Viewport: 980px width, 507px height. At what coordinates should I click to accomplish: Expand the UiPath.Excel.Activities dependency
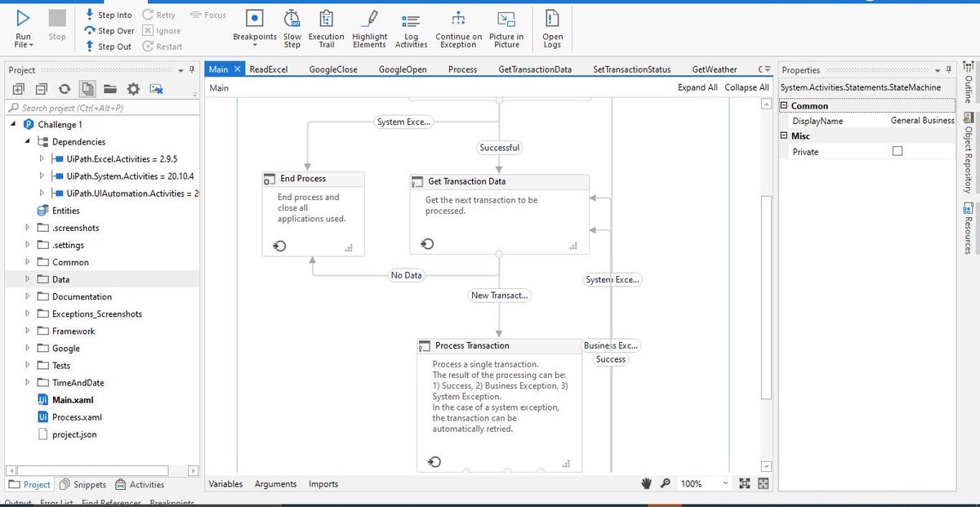tap(42, 158)
